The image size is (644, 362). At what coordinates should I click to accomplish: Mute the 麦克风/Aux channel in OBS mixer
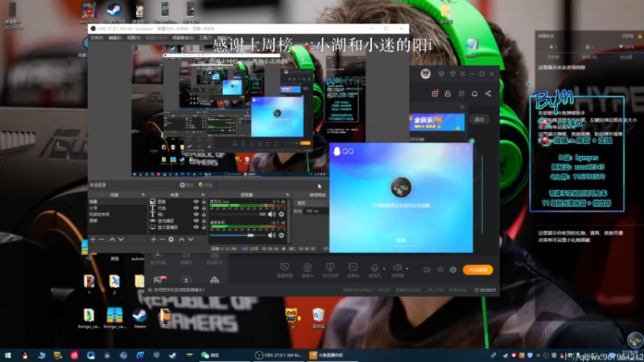click(x=271, y=214)
